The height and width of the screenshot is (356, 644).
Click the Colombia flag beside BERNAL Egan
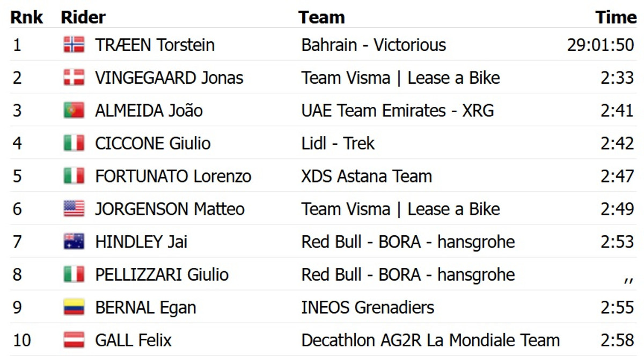click(74, 308)
